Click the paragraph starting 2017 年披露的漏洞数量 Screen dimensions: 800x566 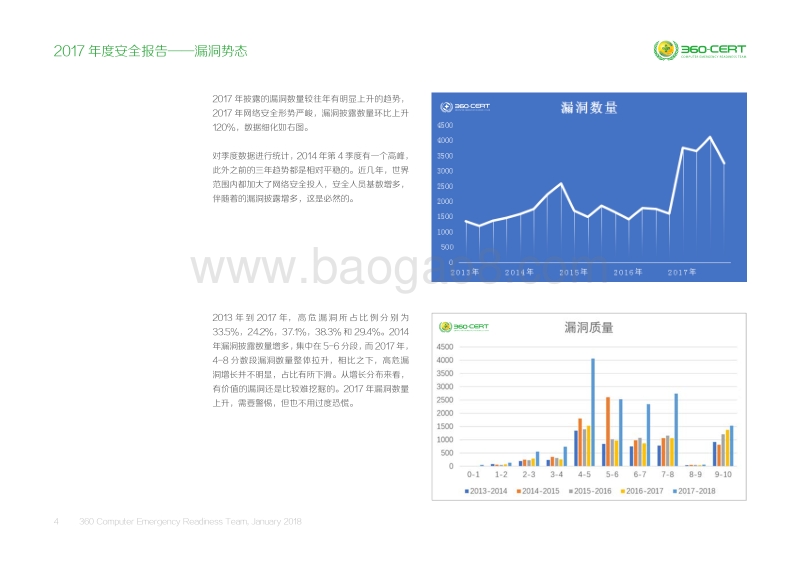click(x=310, y=113)
